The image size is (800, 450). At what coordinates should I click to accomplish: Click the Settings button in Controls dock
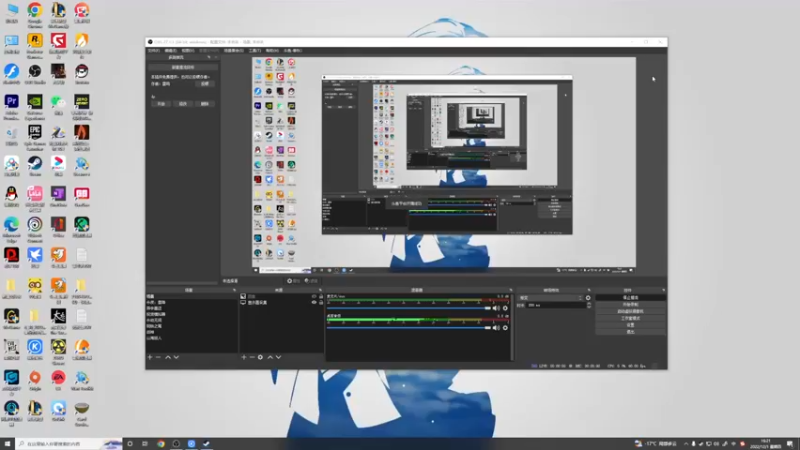[631, 325]
